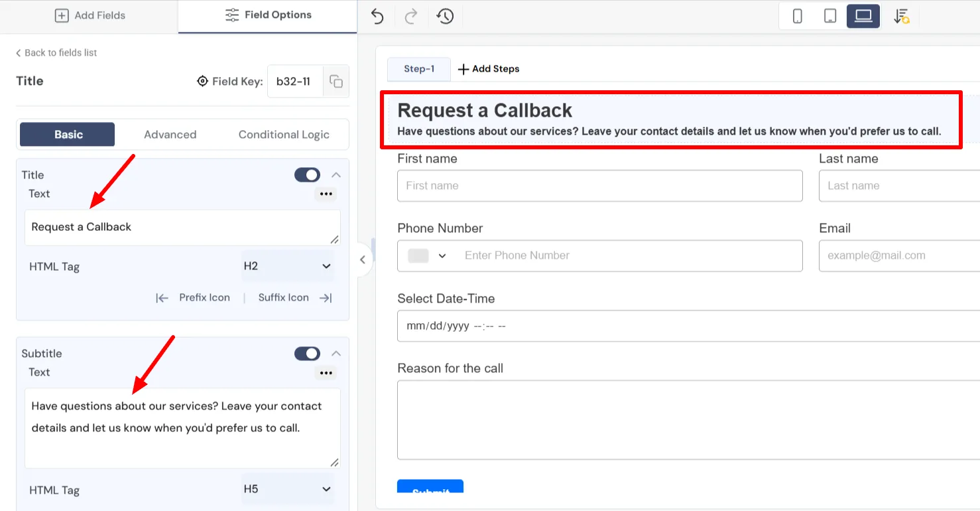Click the Last name input field
Viewport: 980px width, 511px height.
pos(900,186)
